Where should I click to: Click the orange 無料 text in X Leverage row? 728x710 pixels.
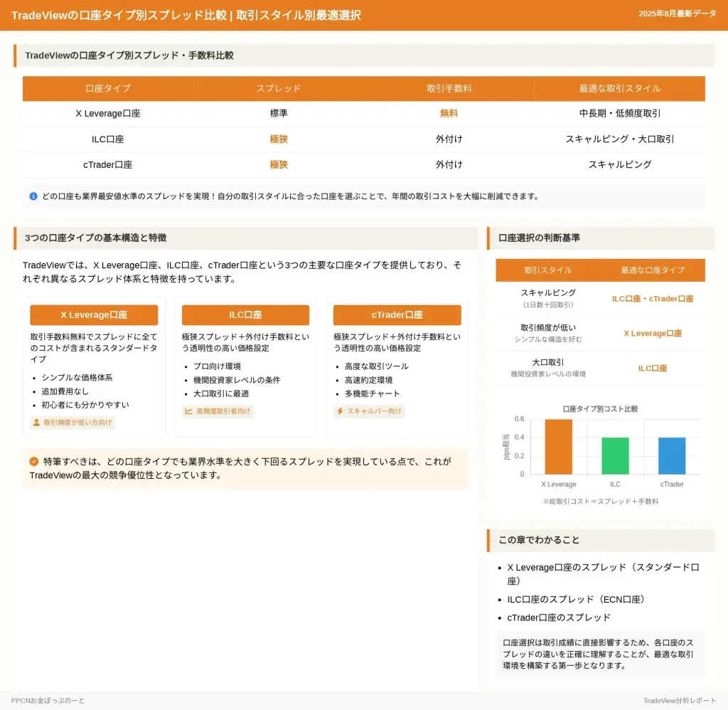click(x=449, y=114)
